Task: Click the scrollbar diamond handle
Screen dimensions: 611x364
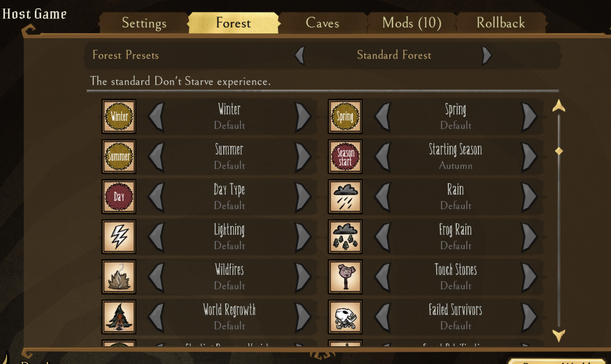Action: (559, 151)
